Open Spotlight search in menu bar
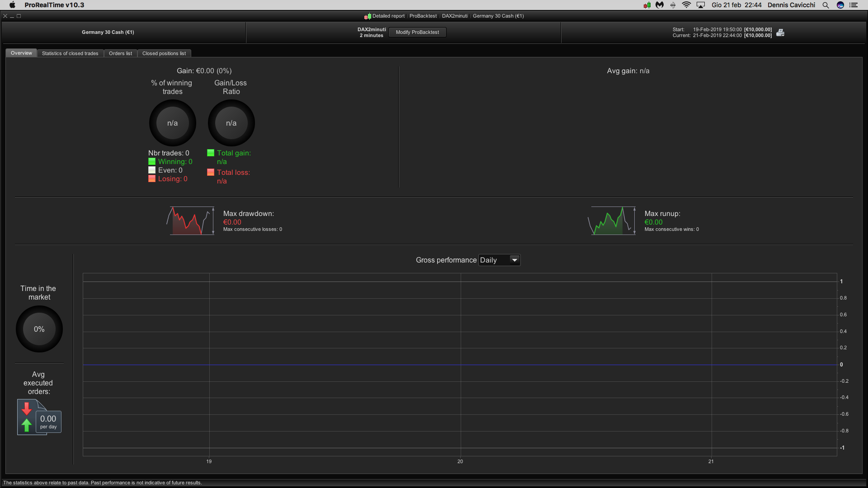This screenshot has height=488, width=868. tap(826, 5)
